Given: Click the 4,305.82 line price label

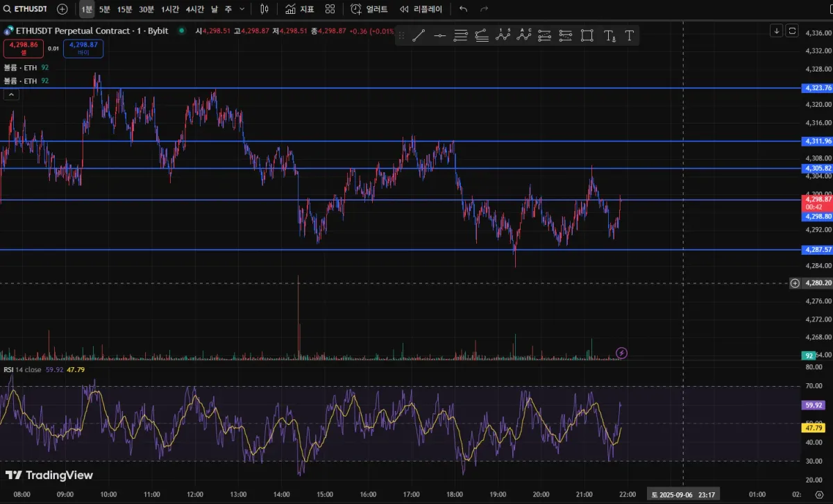Looking at the screenshot, I should click(x=817, y=168).
